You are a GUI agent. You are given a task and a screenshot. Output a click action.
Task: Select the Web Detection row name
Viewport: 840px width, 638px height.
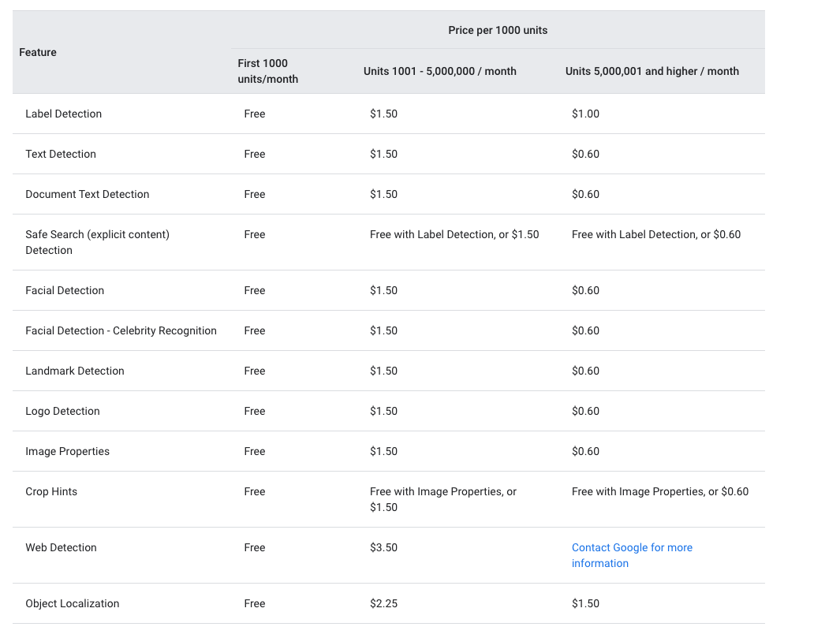click(61, 547)
